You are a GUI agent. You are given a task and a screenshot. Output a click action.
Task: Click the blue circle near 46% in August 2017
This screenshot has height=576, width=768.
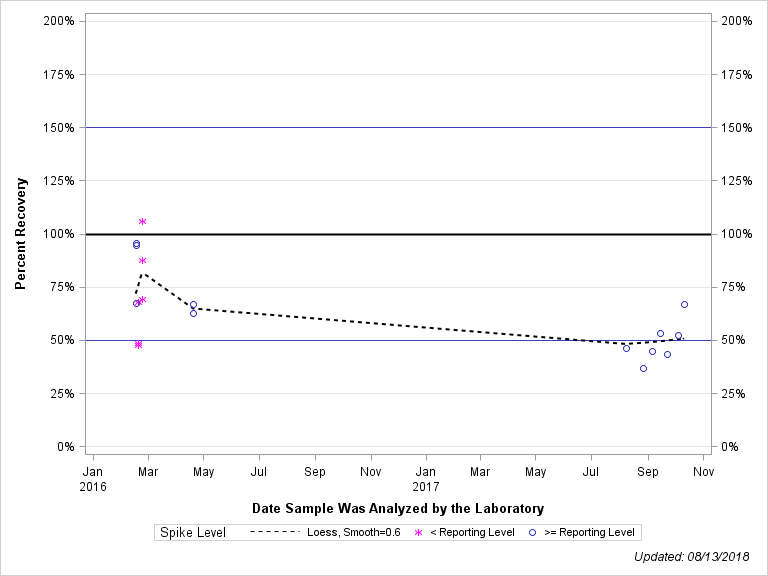click(626, 349)
